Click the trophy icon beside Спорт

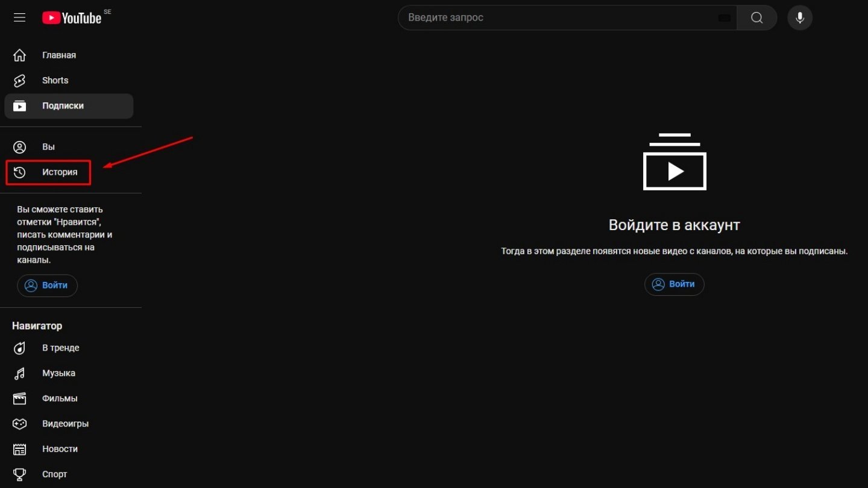[20, 475]
